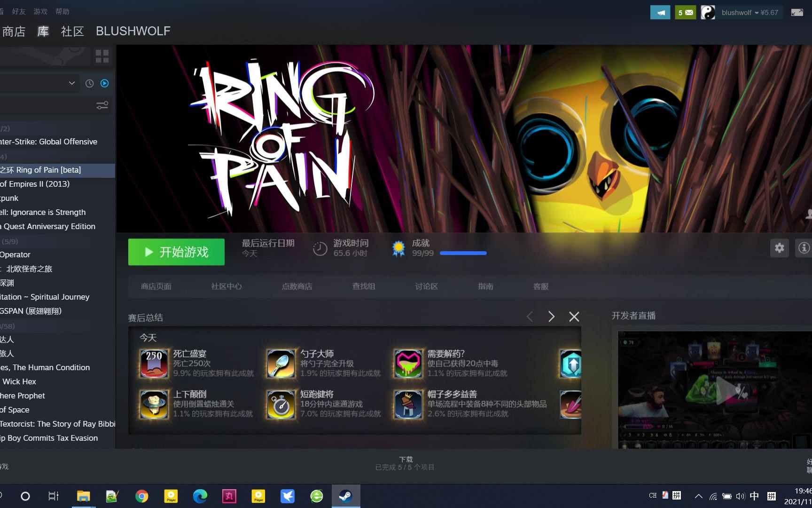This screenshot has width=812, height=508.
Task: Open the 库 library tab
Action: point(43,32)
